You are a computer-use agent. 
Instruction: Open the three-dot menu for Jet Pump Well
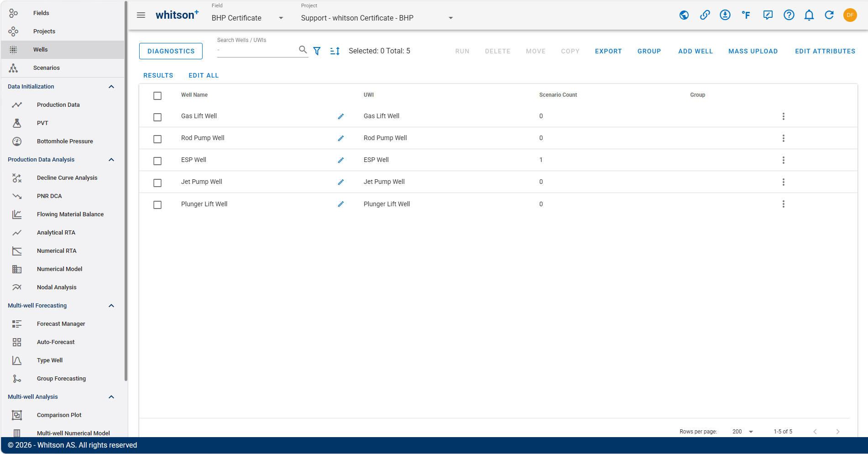pos(783,182)
